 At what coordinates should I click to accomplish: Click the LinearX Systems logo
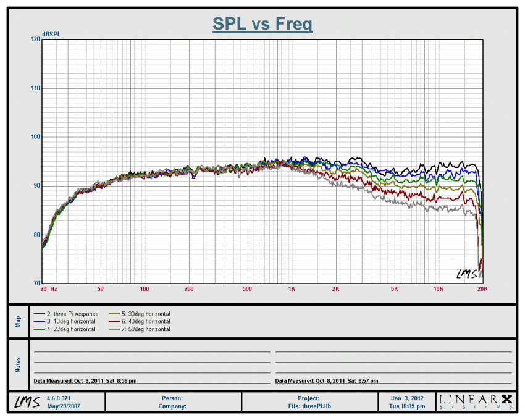[x=476, y=402]
